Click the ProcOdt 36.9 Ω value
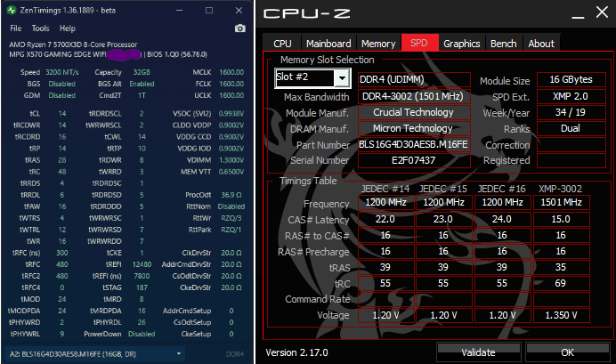The height and width of the screenshot is (364, 616). coord(231,195)
